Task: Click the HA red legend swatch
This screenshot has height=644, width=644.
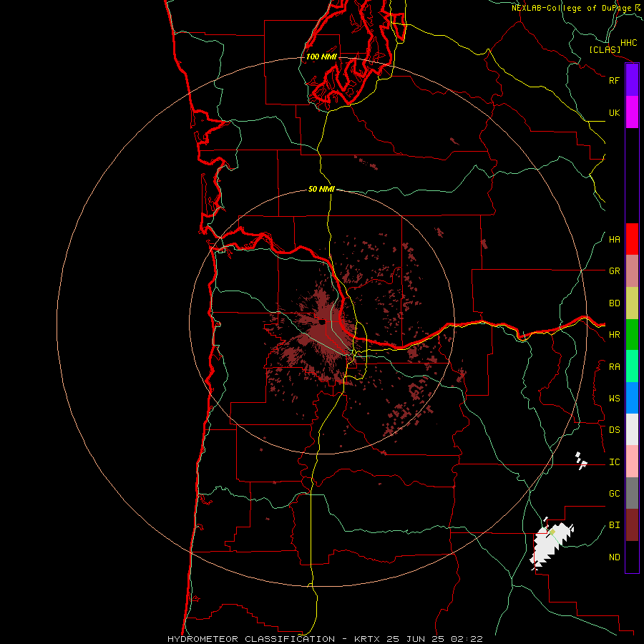Action: pyautogui.click(x=632, y=239)
